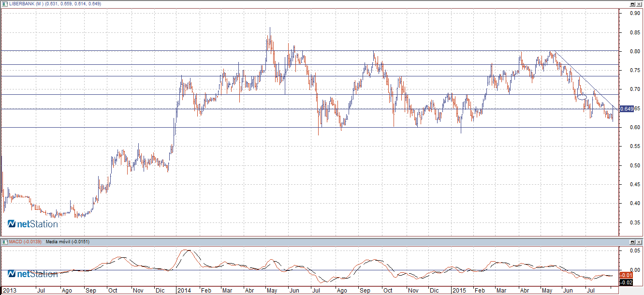Screen dimensions: 644x295
Task: Click the LIBERBANK chart panel icon
Action: [4, 4]
